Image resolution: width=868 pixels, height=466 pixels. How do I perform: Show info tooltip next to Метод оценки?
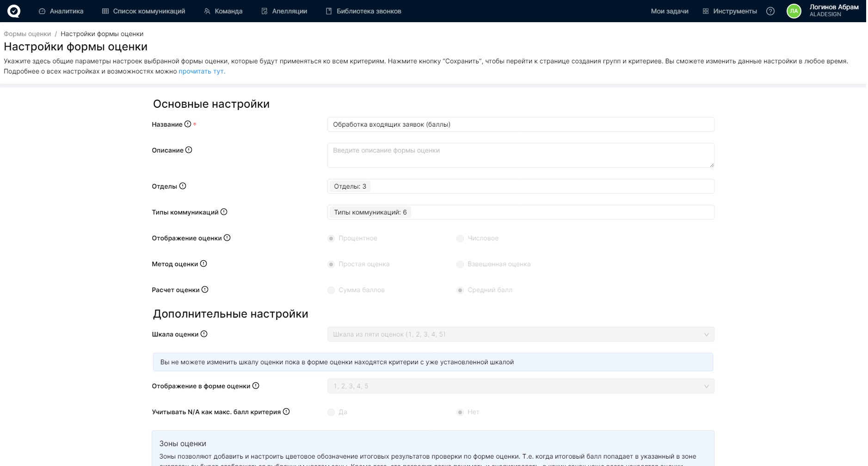203,264
